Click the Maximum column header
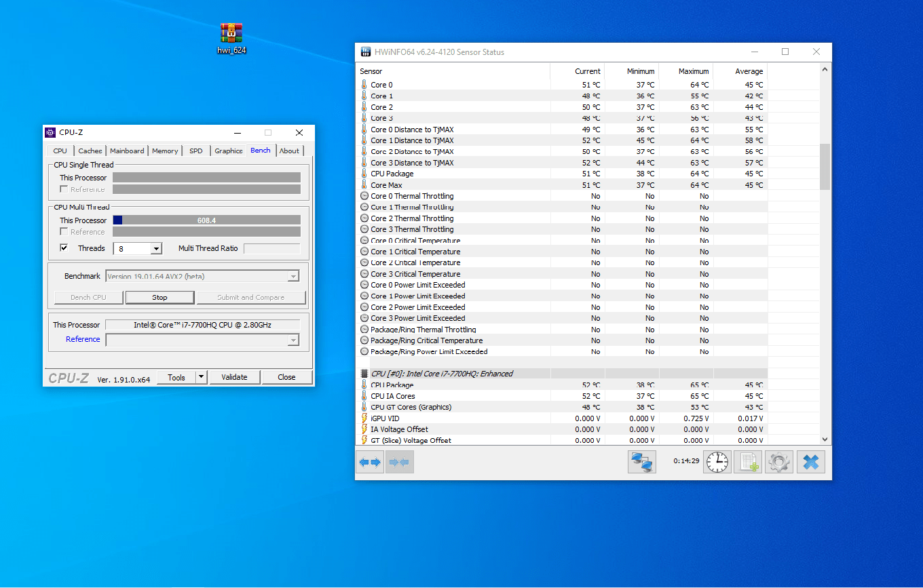This screenshot has width=923, height=588. pyautogui.click(x=686, y=71)
